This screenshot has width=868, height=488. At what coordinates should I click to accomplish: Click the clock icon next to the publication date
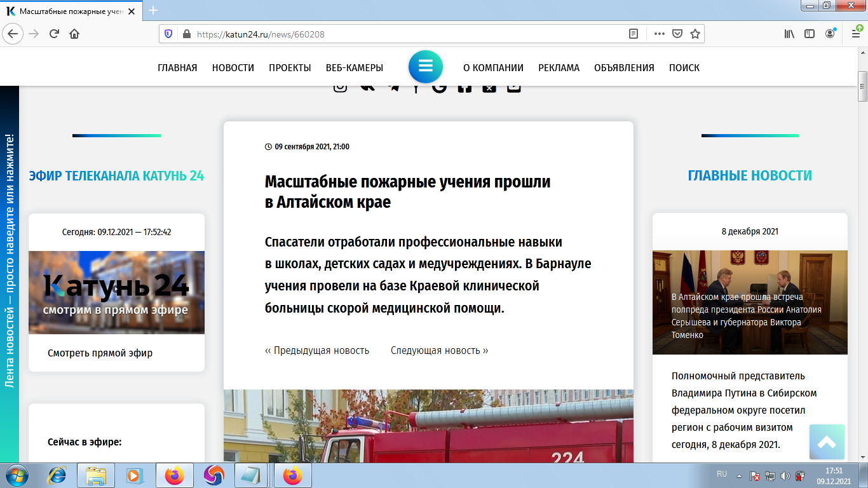268,147
